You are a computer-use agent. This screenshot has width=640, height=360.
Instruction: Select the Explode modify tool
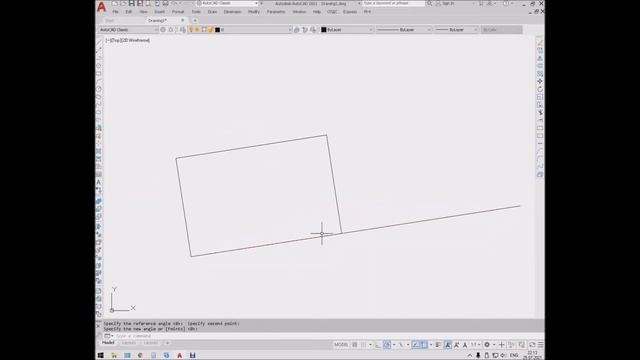click(x=540, y=174)
